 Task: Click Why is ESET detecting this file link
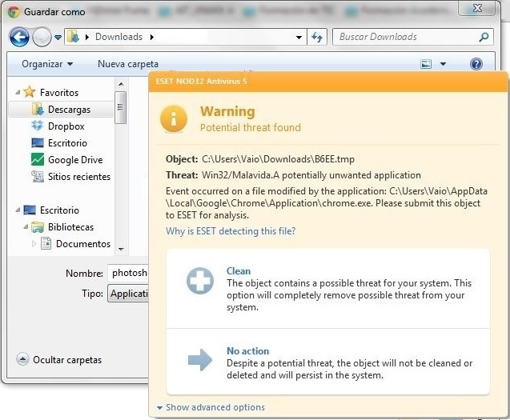pyautogui.click(x=231, y=231)
